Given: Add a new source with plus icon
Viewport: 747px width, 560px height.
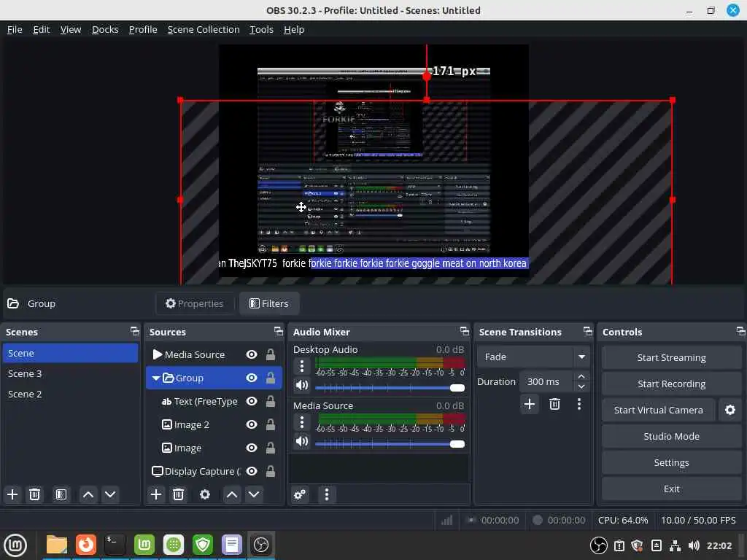Looking at the screenshot, I should [x=156, y=494].
